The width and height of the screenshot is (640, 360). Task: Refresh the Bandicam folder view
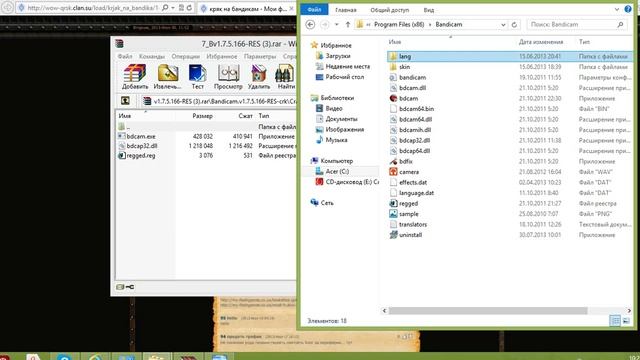click(x=514, y=24)
